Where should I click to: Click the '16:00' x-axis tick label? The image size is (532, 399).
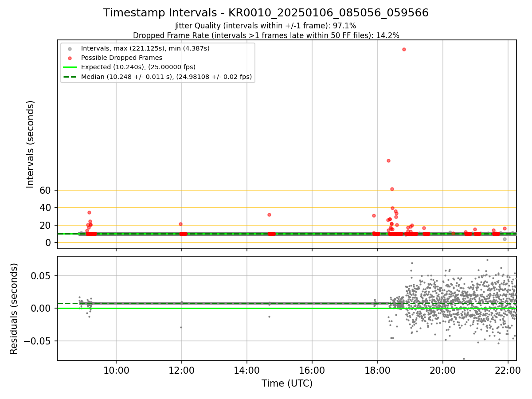312,370
